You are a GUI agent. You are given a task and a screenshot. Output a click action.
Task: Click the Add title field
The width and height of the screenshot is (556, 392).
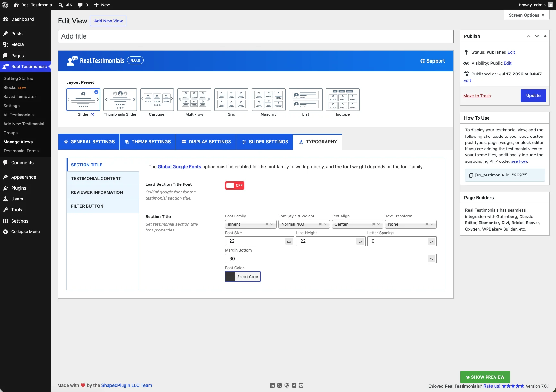coord(256,36)
